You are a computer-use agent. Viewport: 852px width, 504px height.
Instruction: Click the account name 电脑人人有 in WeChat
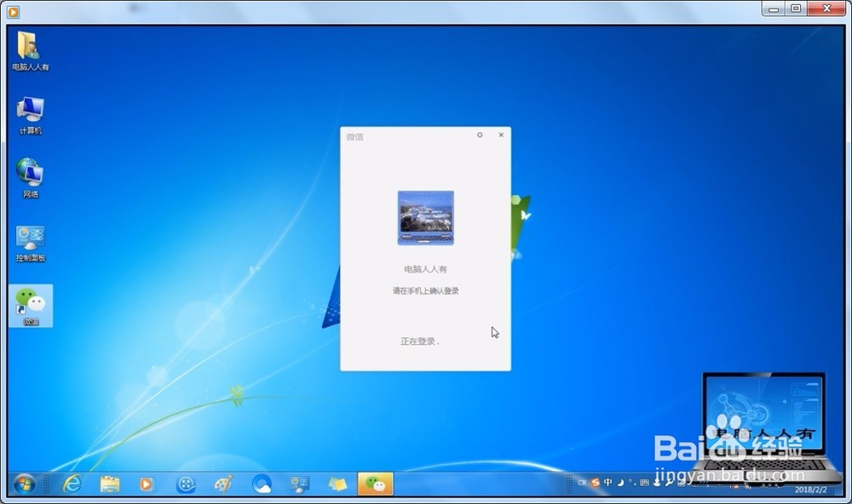(x=425, y=269)
